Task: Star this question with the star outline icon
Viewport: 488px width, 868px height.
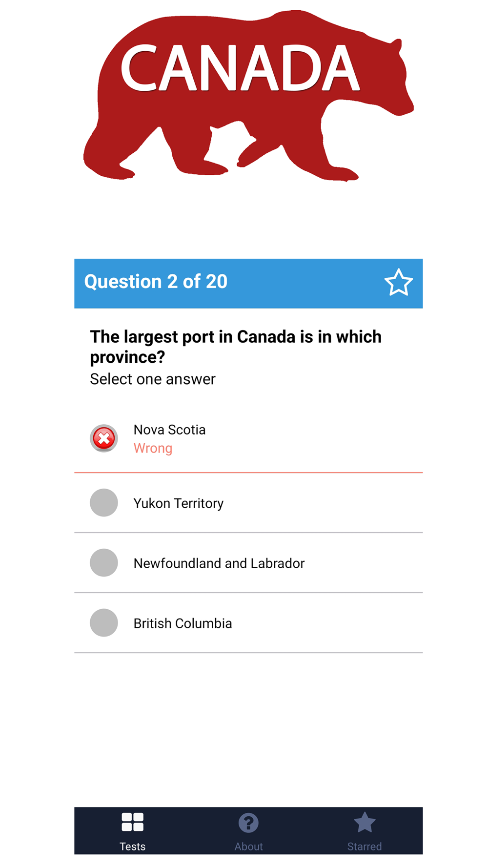Action: tap(398, 283)
